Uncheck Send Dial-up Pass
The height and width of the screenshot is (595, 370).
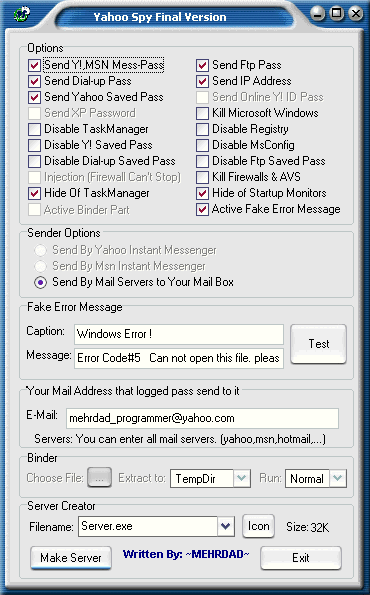pyautogui.click(x=35, y=81)
